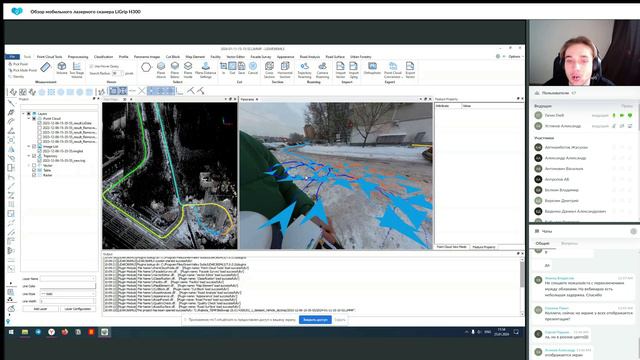
Task: Collapse the Image List tree node
Action: [29, 146]
